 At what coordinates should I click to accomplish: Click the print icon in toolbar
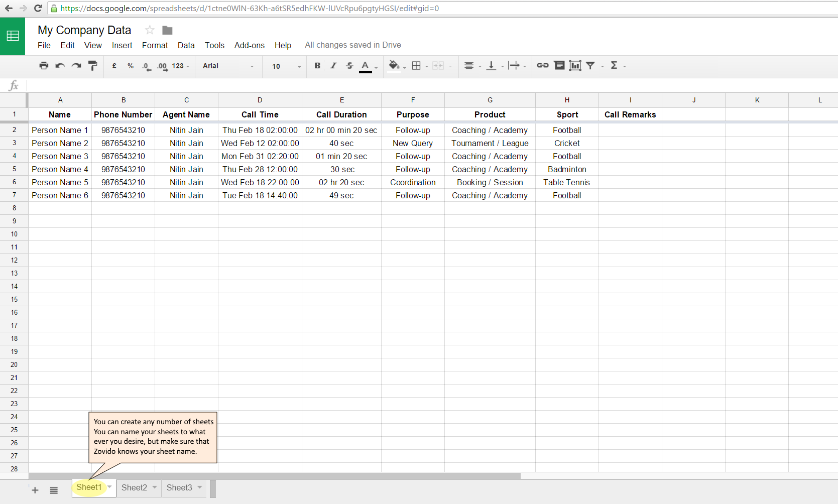pos(44,66)
